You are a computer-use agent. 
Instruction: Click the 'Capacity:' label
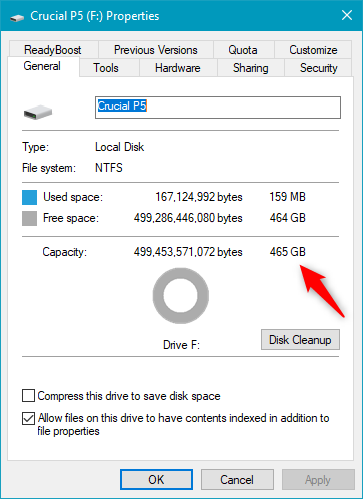pyautogui.click(x=65, y=252)
